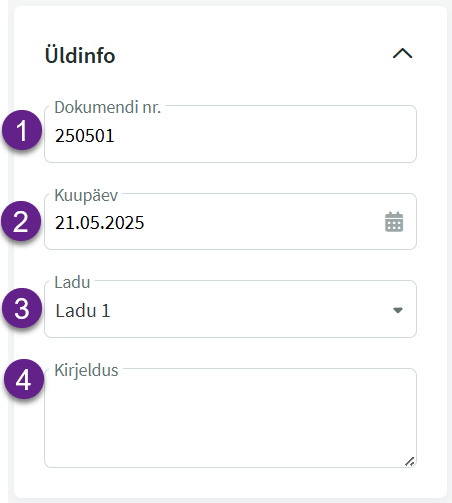Open the Ladu warehouse combo box

point(230,309)
